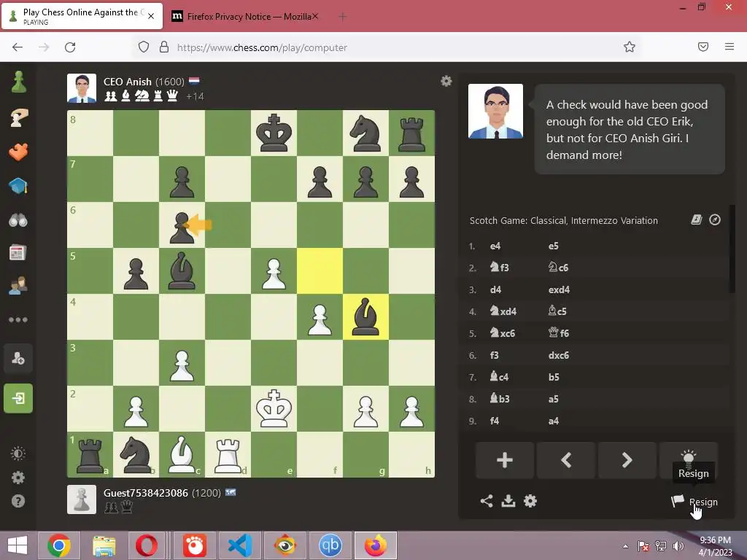
Task: Click the site padlock icon
Action: (164, 47)
